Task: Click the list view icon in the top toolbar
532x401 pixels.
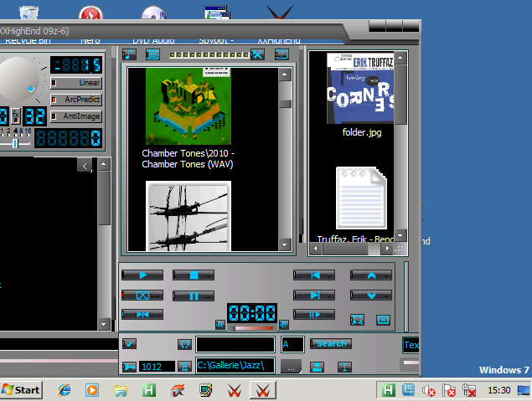Action: click(152, 54)
